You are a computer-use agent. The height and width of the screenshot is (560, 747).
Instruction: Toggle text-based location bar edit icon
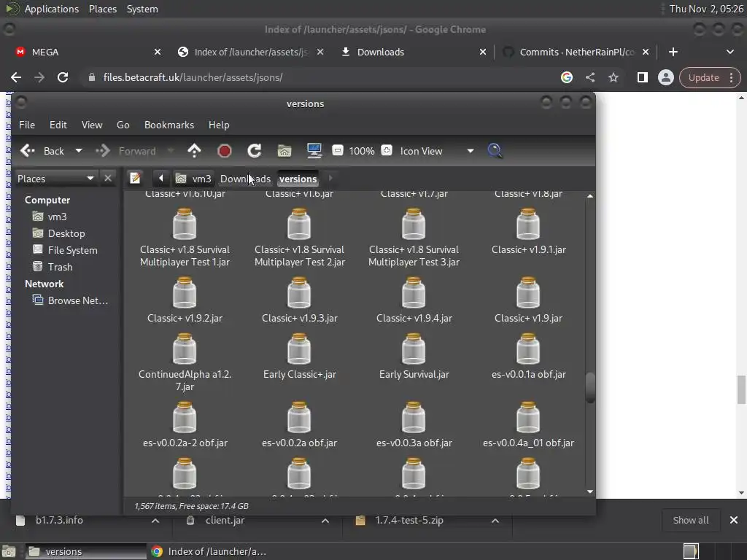click(x=135, y=178)
